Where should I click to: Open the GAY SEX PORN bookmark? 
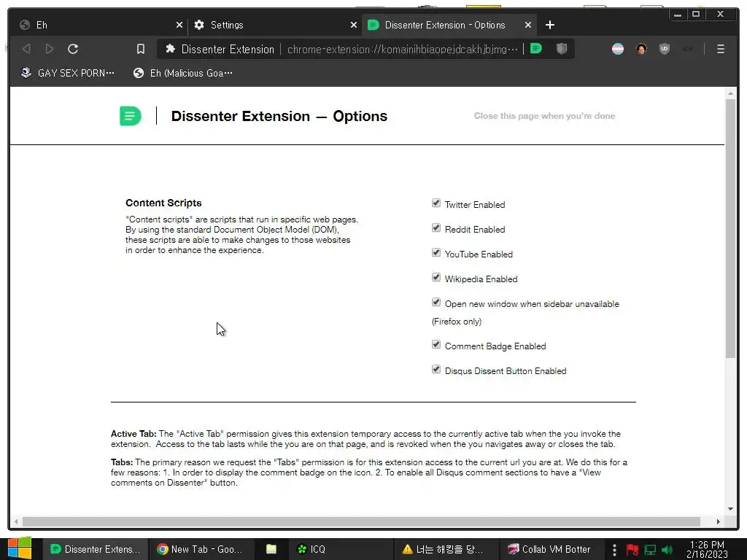click(68, 73)
